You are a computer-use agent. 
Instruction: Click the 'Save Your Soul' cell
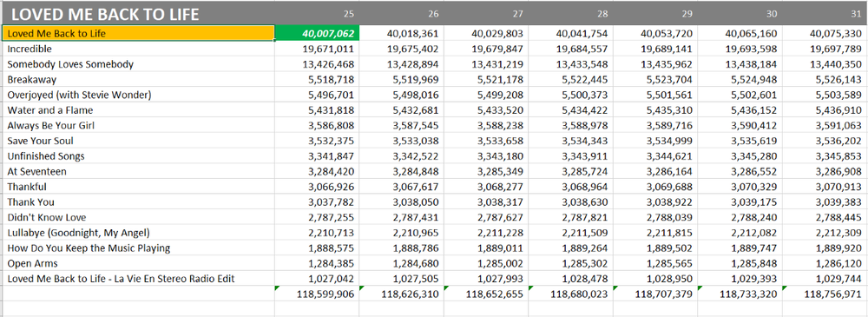(138, 141)
